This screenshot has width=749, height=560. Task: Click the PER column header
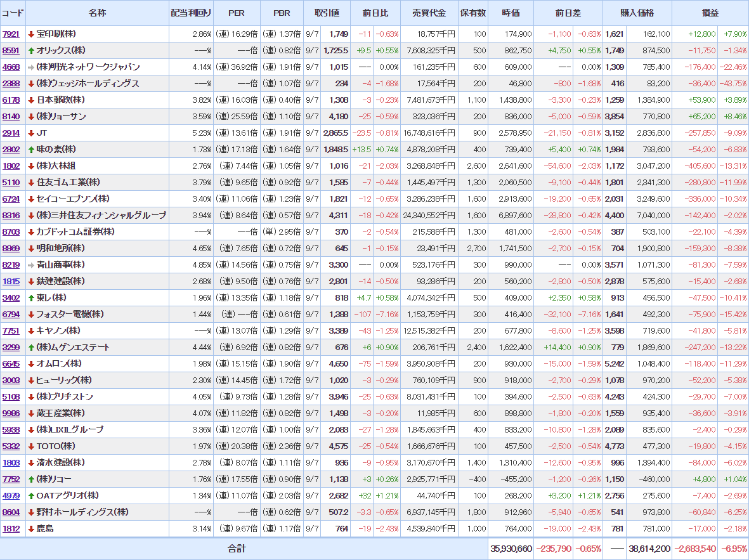(237, 13)
